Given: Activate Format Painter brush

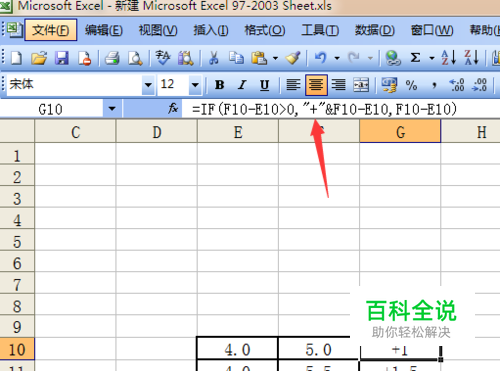Looking at the screenshot, I should coord(293,58).
